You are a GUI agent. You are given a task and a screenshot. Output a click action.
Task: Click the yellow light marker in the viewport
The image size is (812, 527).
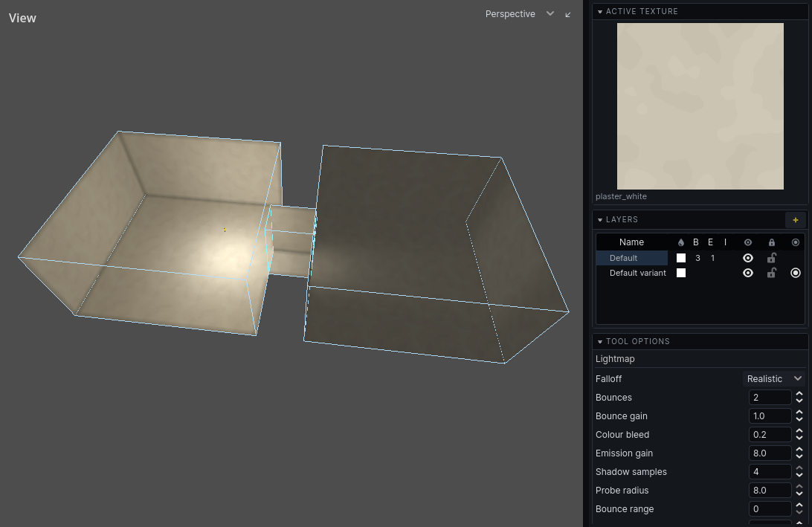pos(225,230)
